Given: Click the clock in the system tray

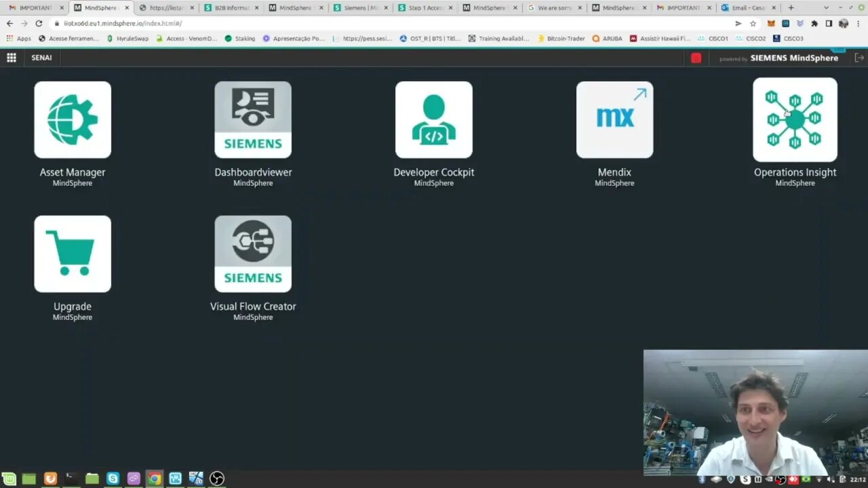Looking at the screenshot, I should coord(857,479).
